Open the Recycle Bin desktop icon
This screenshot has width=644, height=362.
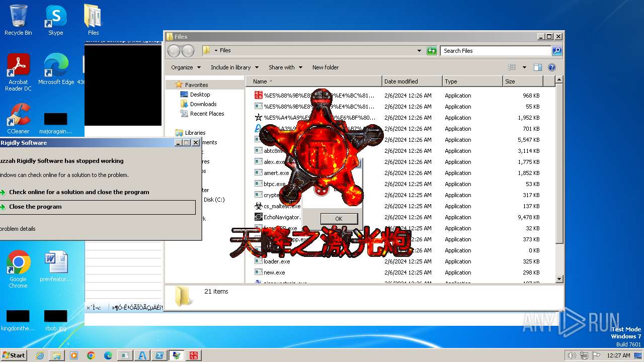pos(18,20)
